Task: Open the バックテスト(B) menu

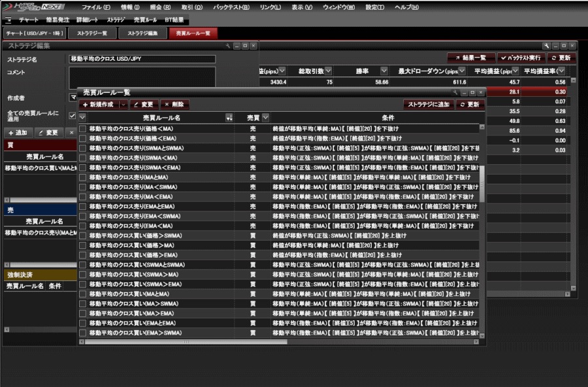Action: (231, 7)
